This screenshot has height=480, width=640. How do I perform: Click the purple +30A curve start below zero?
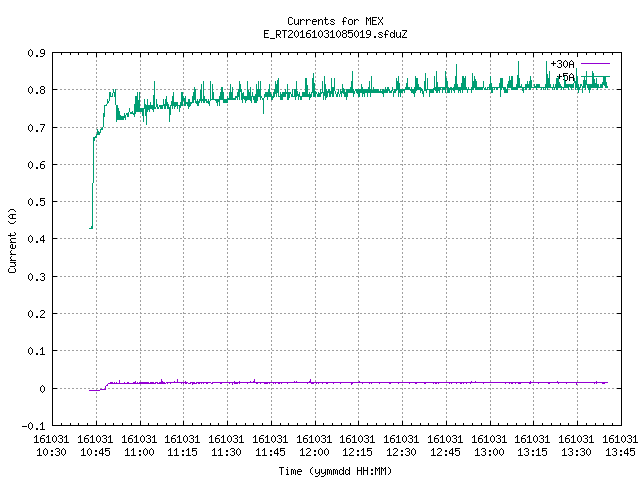pyautogui.click(x=94, y=391)
